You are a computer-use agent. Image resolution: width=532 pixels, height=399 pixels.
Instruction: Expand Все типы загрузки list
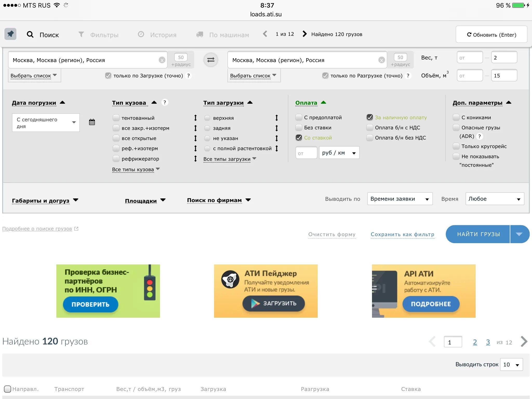click(230, 159)
